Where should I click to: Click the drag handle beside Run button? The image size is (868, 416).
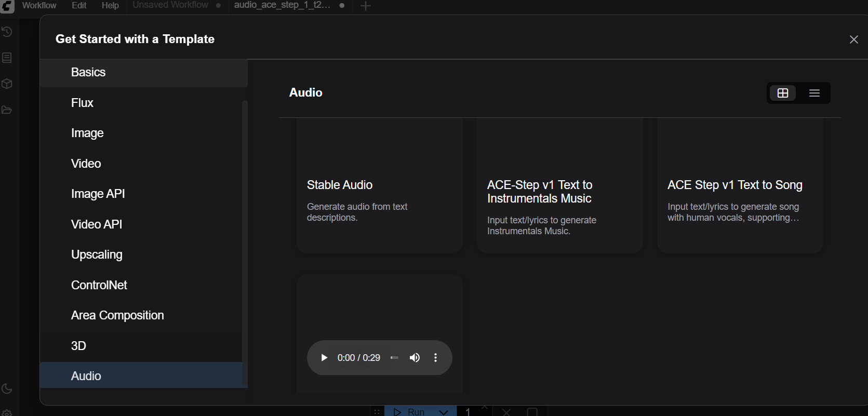click(377, 412)
